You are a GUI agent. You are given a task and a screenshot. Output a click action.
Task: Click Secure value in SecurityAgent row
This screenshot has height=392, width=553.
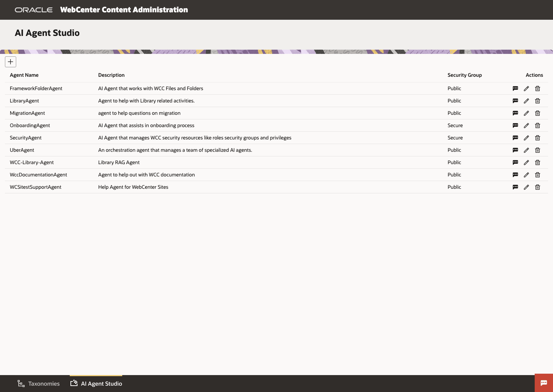point(455,138)
